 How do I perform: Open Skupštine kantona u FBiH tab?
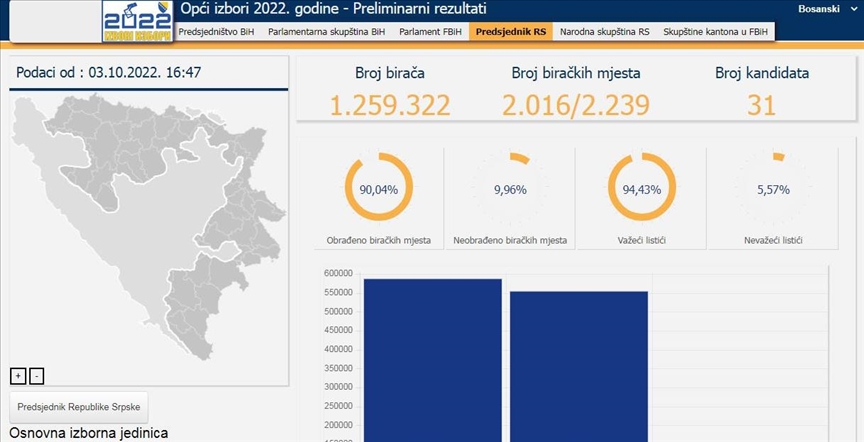716,32
